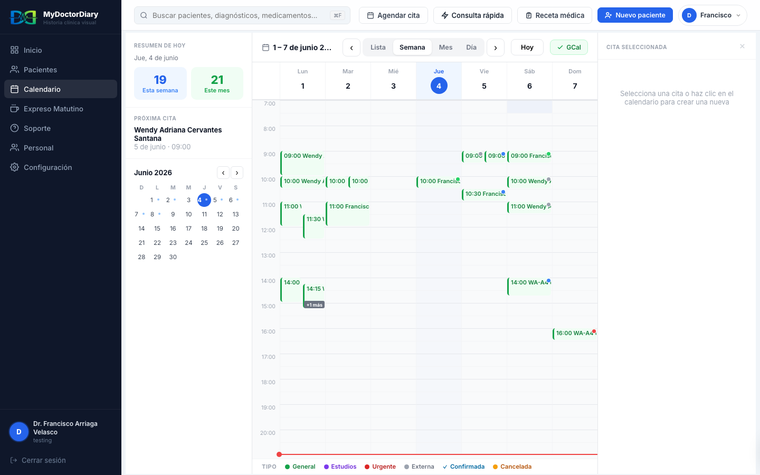This screenshot has height=475, width=760.
Task: Click the 21 Este mes card
Action: (x=217, y=83)
